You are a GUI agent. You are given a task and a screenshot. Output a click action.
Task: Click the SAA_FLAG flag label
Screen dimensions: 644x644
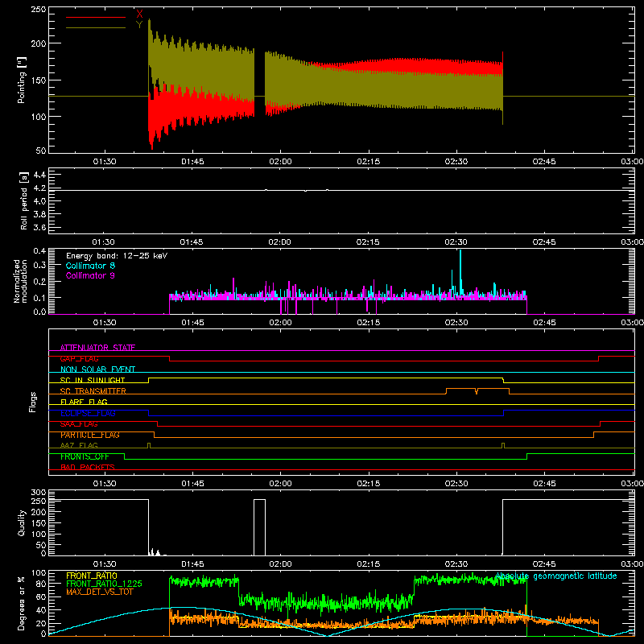(79, 424)
